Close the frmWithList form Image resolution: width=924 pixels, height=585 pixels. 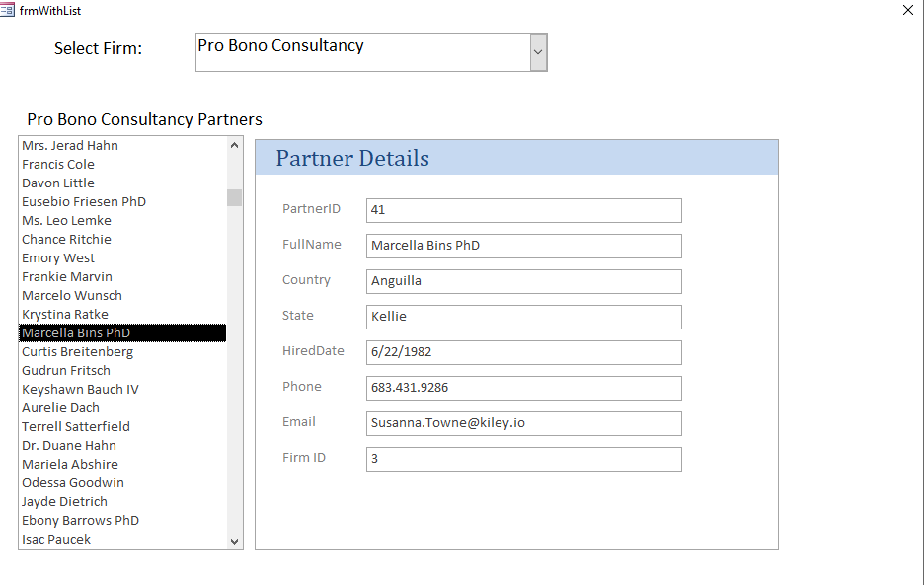coord(908,10)
